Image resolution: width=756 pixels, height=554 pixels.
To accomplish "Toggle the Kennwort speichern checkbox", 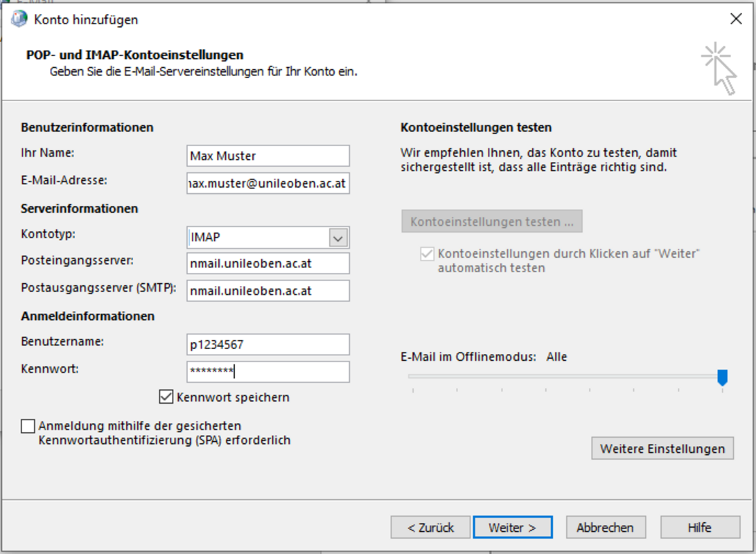I will click(x=166, y=397).
